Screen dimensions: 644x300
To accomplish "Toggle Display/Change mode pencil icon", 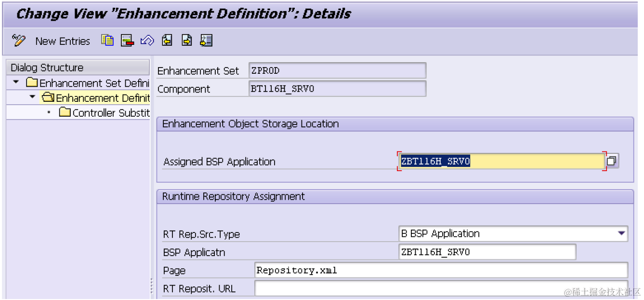I will (19, 41).
